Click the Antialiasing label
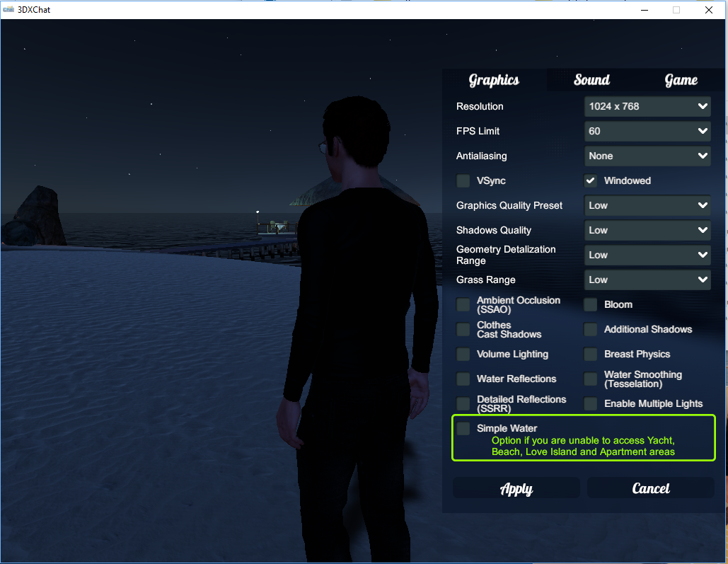728x564 pixels. [x=482, y=156]
